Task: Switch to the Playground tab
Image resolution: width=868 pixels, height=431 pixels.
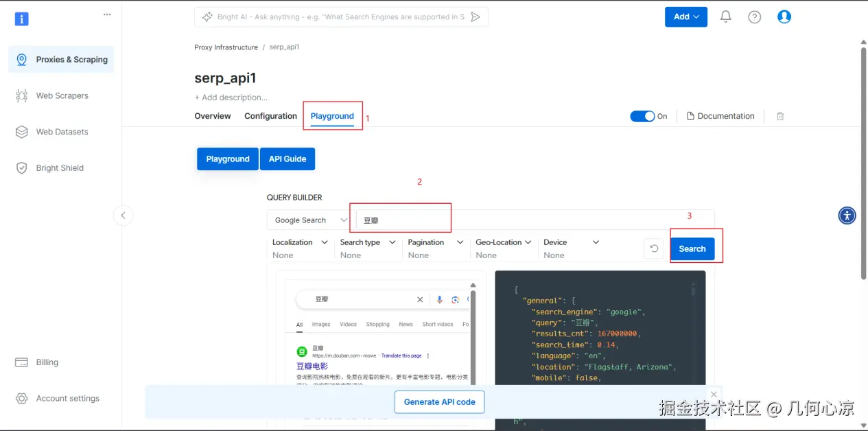Action: (x=332, y=116)
